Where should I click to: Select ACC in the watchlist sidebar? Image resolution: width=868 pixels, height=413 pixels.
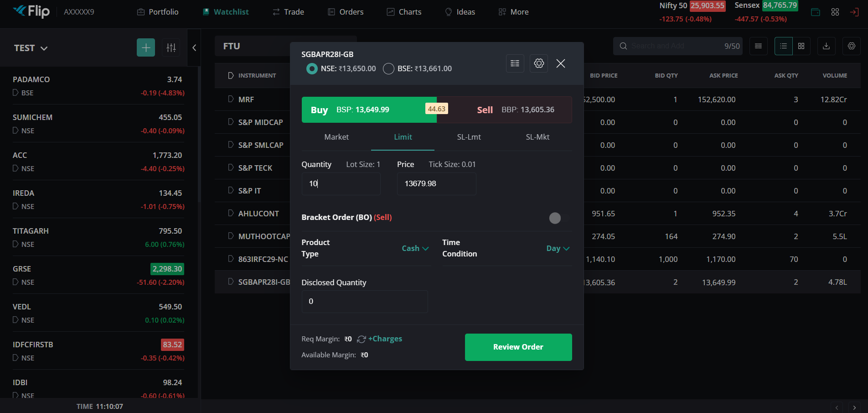(98, 162)
